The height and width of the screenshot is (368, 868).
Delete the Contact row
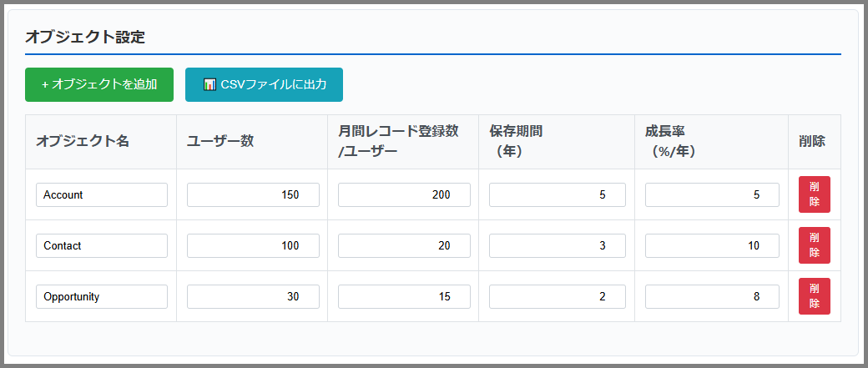coord(815,245)
